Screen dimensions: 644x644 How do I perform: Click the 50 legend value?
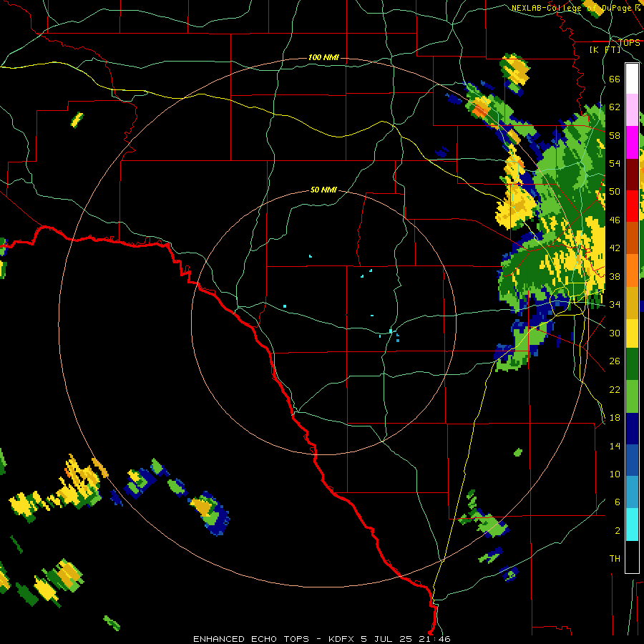pos(615,192)
